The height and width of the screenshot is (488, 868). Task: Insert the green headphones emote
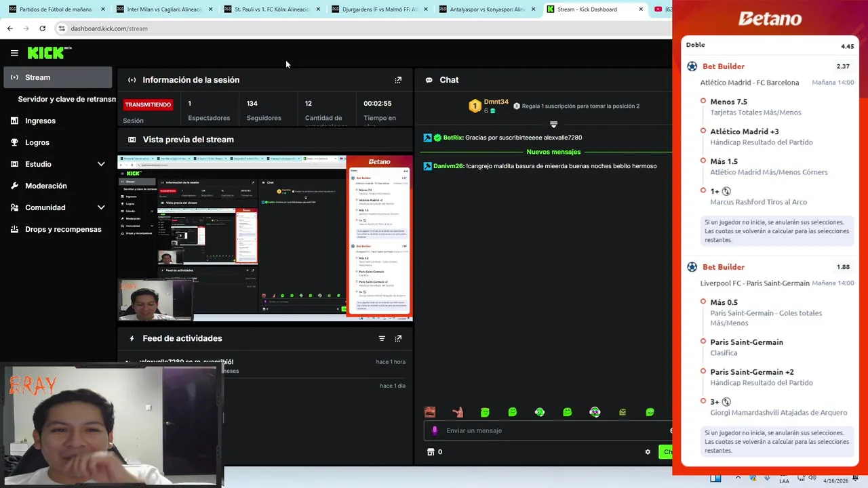[x=540, y=412]
